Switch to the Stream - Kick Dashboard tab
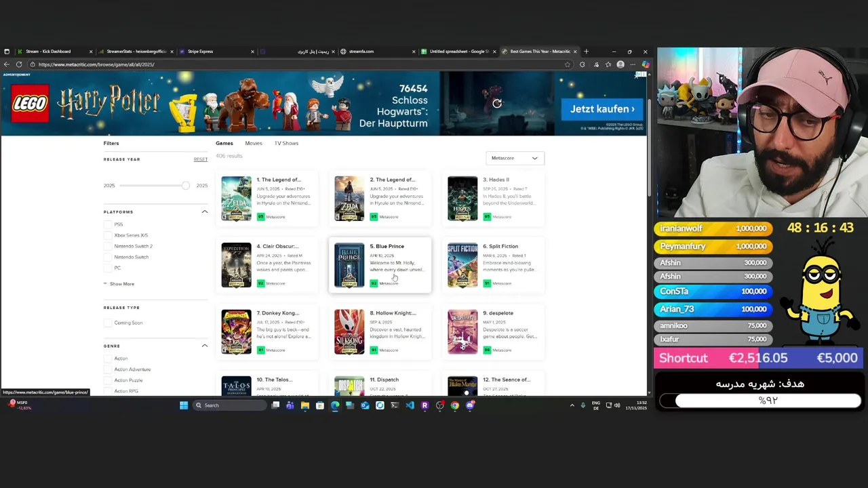 point(54,52)
